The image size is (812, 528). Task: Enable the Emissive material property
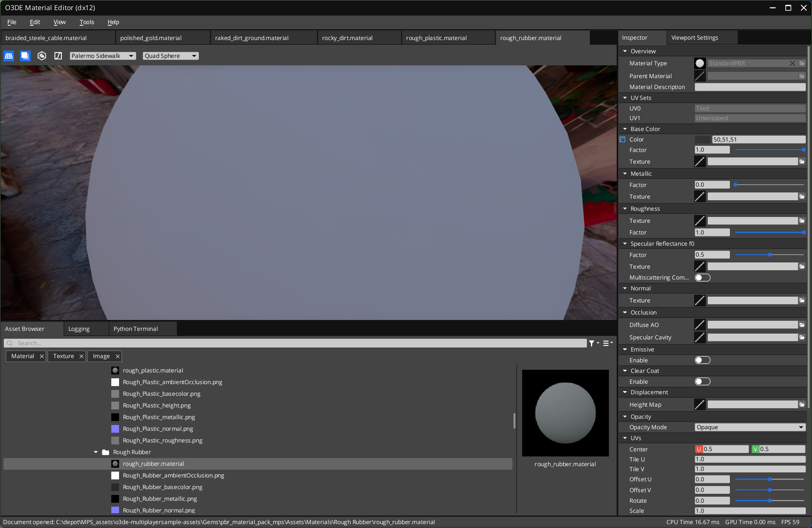coord(702,360)
